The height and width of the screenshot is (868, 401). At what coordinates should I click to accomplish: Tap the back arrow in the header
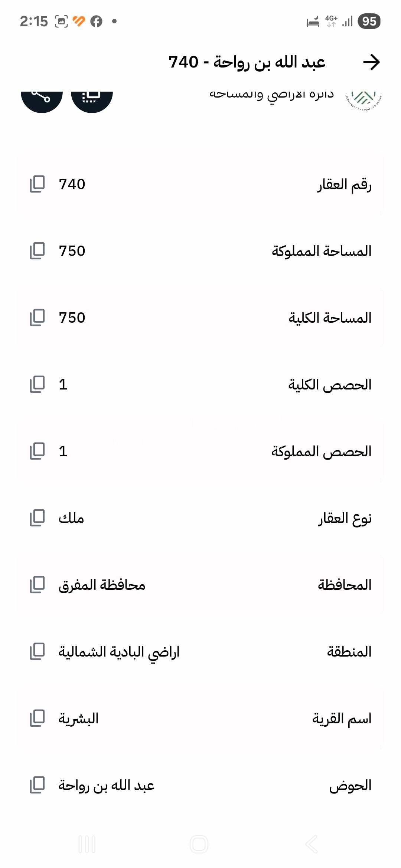(x=371, y=62)
